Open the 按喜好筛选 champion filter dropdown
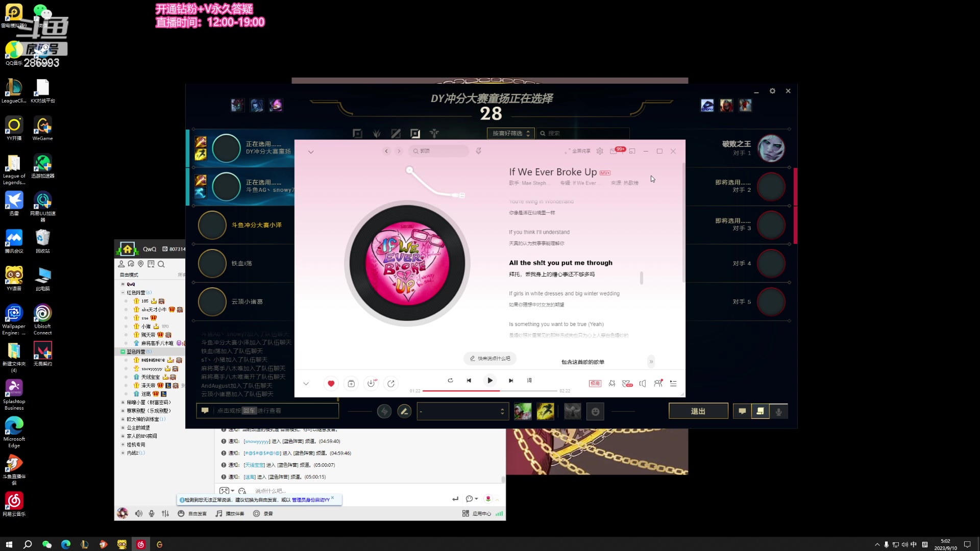The height and width of the screenshot is (551, 980). [511, 133]
